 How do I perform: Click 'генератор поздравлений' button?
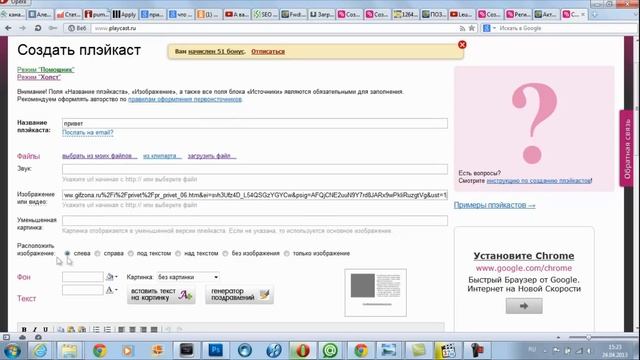(239, 295)
